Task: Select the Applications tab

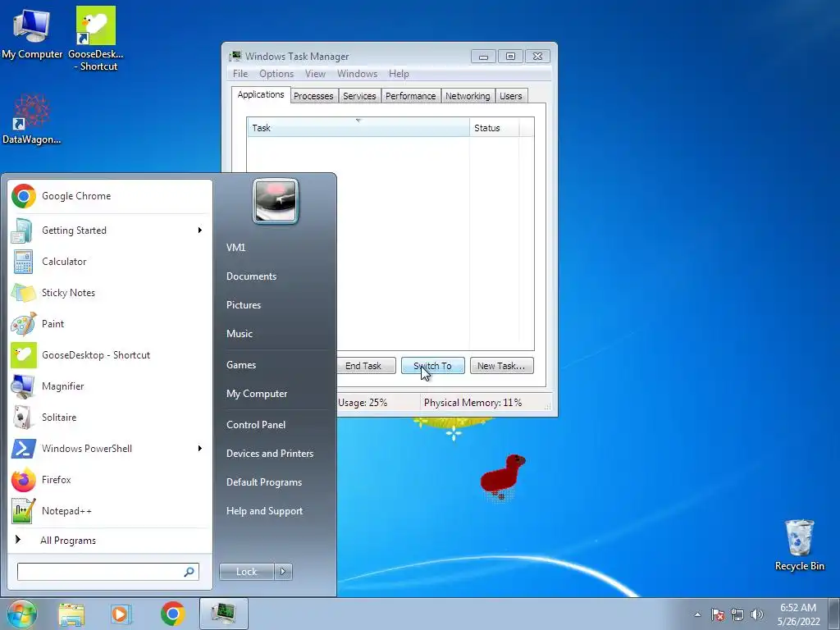Action: tap(261, 95)
